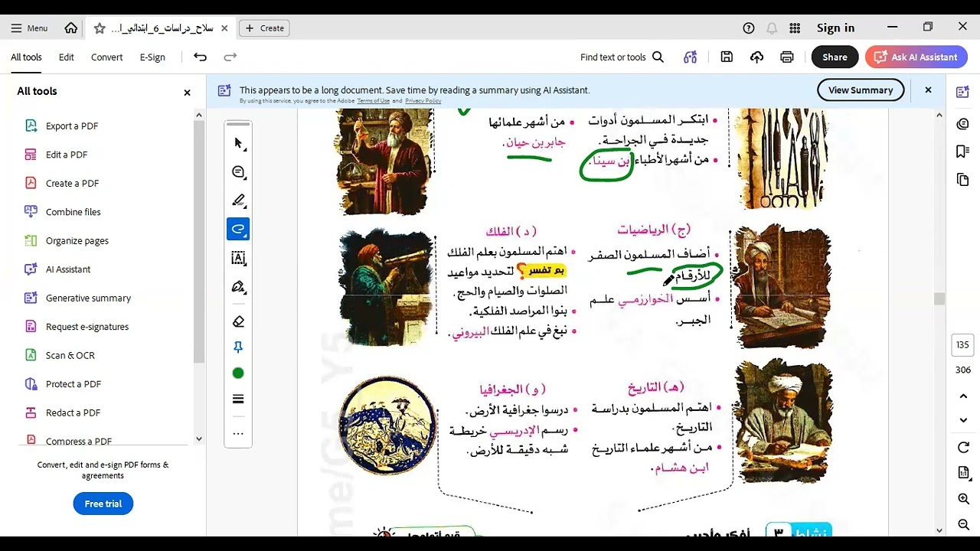Zoom out of the document

(x=964, y=525)
